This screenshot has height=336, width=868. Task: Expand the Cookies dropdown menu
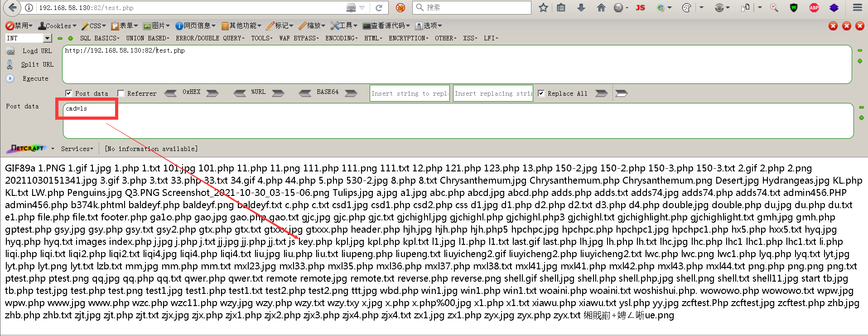(58, 26)
